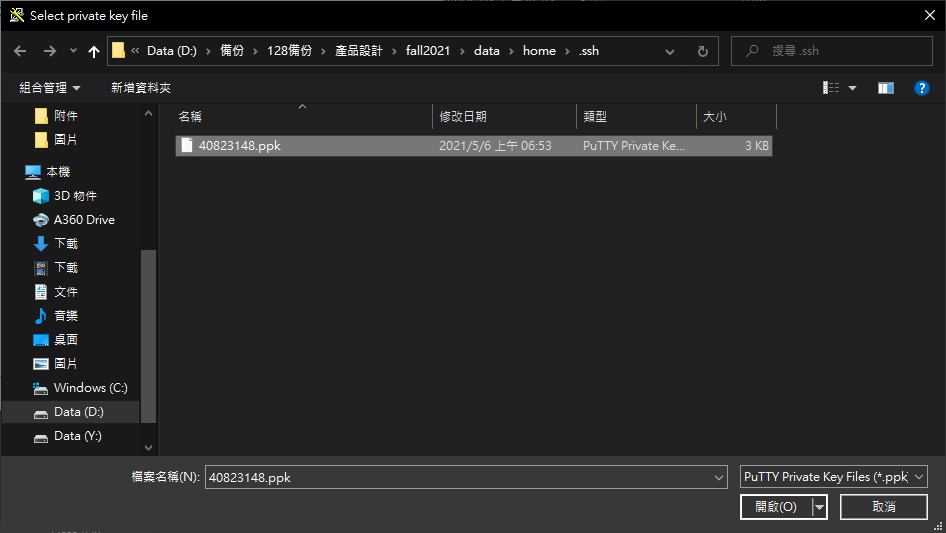The height and width of the screenshot is (533, 946).
Task: Go back to previous folder
Action: tap(20, 51)
